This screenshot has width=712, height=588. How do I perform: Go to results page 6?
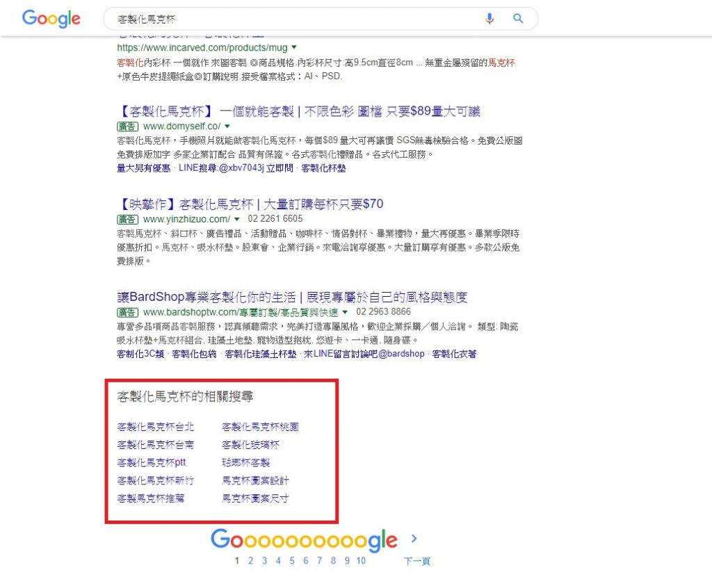pos(306,561)
